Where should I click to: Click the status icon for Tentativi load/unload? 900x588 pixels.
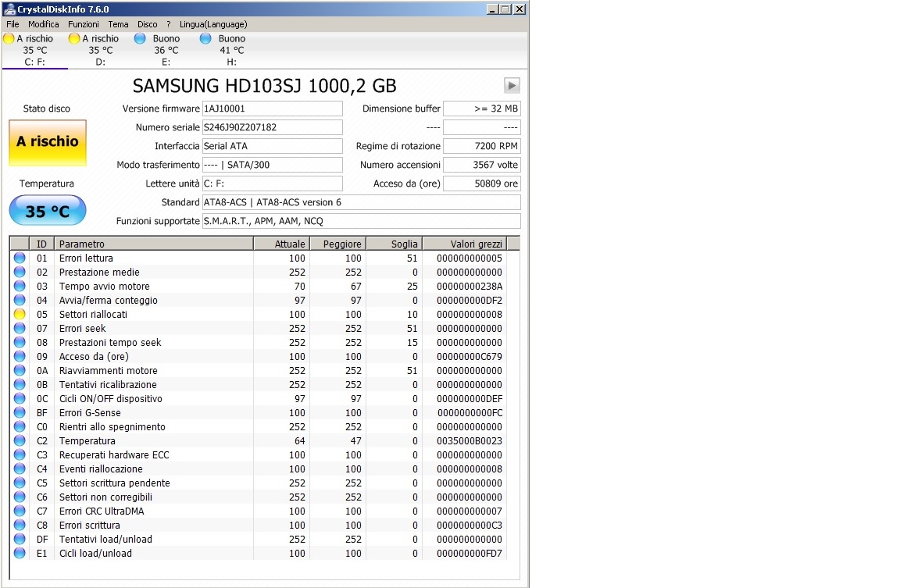tap(20, 540)
